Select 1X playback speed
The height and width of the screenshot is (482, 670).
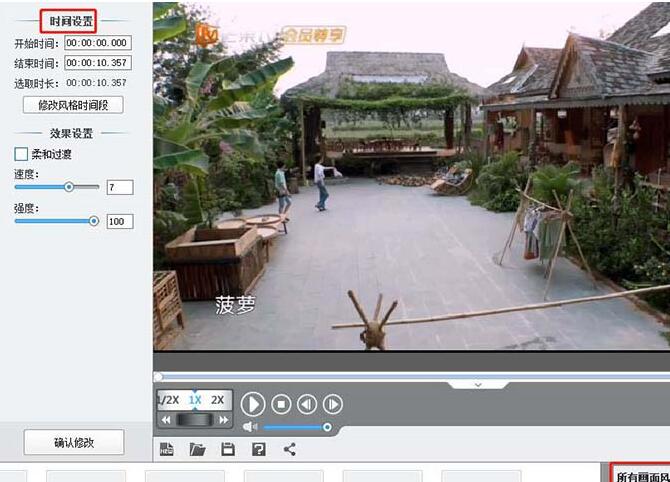[x=195, y=400]
